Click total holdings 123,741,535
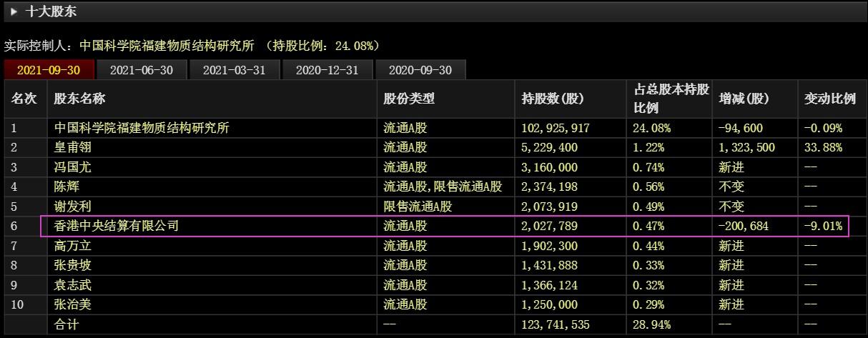 (x=555, y=324)
